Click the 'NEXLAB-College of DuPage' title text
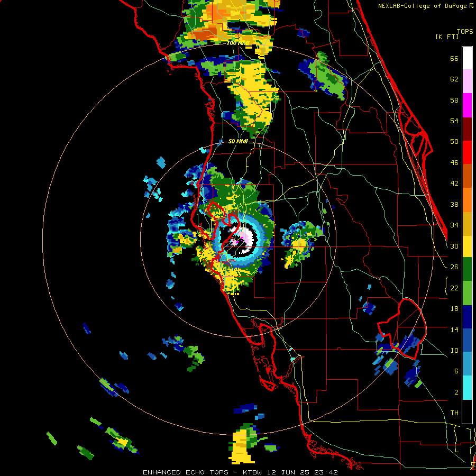476x476 pixels. [423, 6]
